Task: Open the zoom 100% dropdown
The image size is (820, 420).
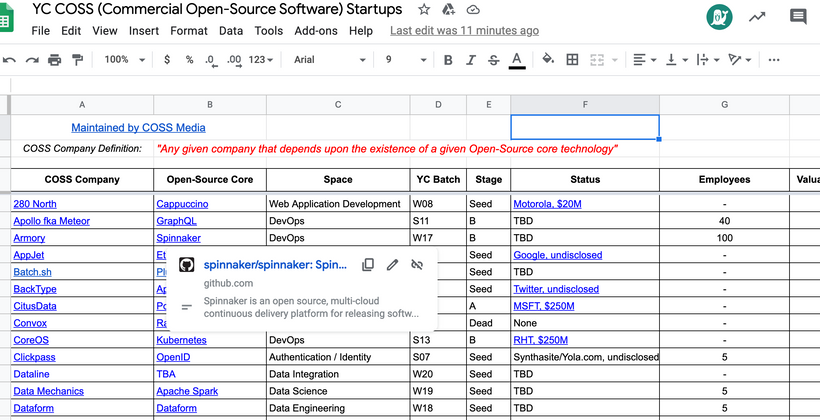Action: click(124, 60)
